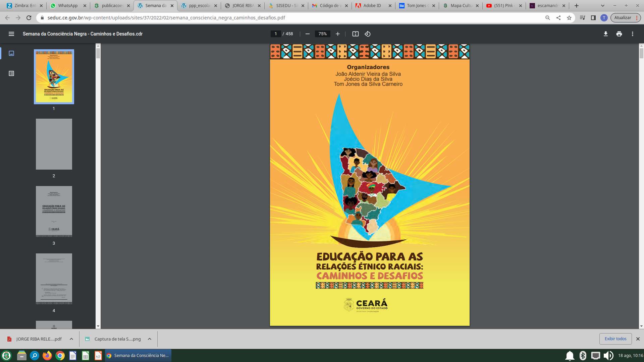Screen dimensions: 644x362
Task: Click the print icon in the PDF toolbar
Action: (619, 34)
